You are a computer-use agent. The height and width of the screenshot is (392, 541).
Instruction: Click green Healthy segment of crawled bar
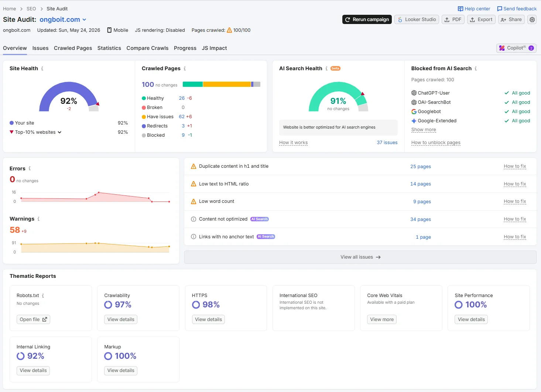(193, 84)
